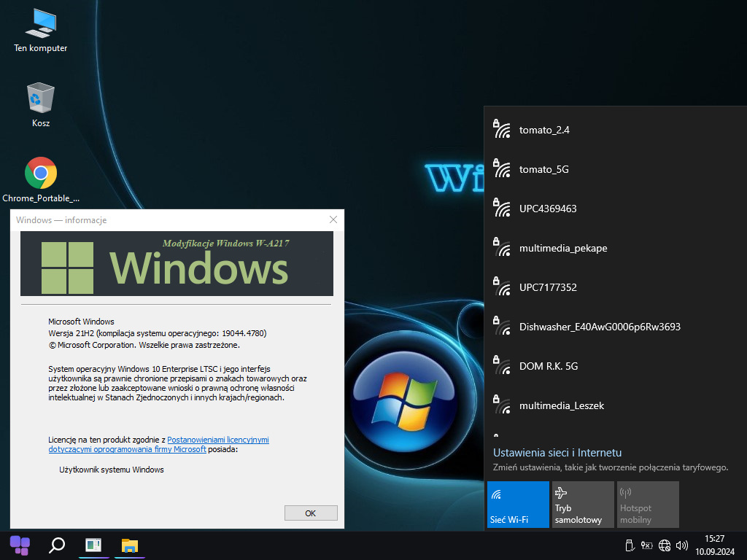Launch Chrome_Portable desktop shortcut
The height and width of the screenshot is (560, 747).
pos(41,179)
